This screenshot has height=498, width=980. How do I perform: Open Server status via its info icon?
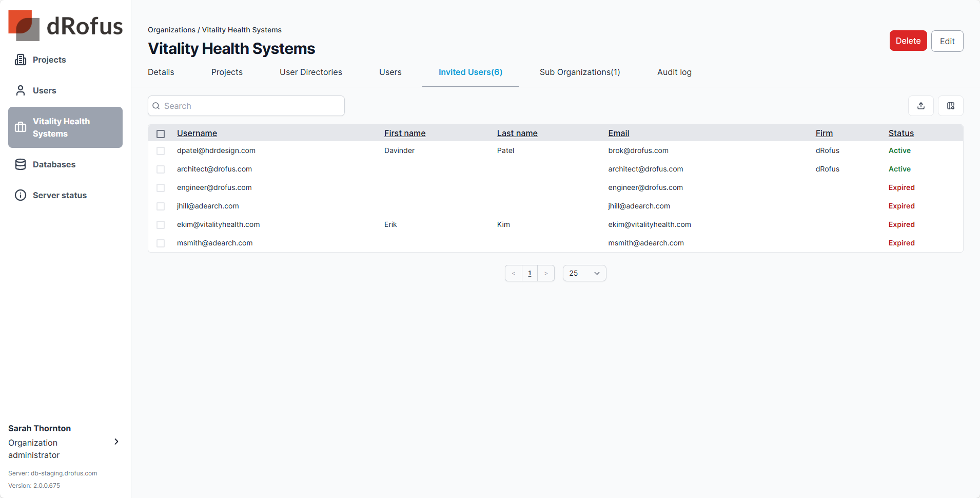point(21,195)
